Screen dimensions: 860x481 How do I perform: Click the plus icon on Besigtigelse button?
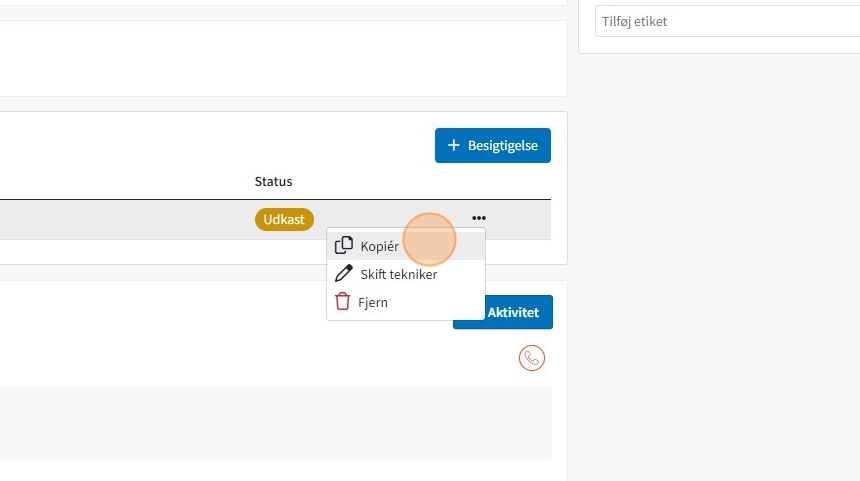pyautogui.click(x=454, y=145)
